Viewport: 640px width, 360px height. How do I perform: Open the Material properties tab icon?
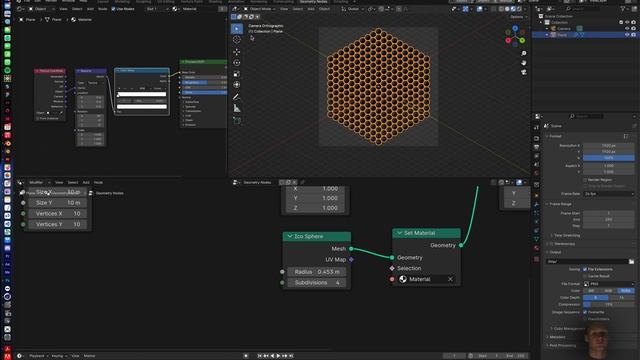[x=537, y=248]
